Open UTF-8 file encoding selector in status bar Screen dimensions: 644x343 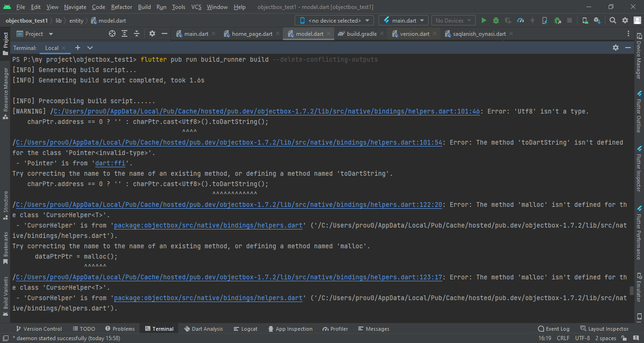(582, 338)
